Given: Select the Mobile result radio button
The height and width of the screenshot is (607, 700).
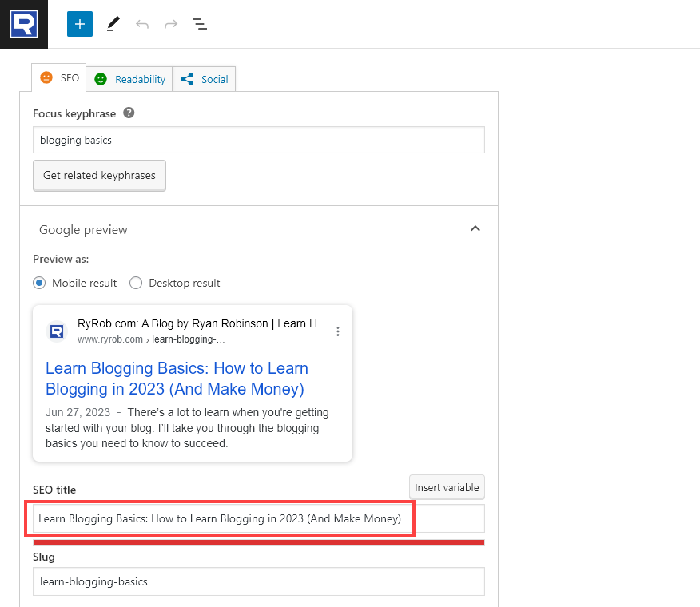Looking at the screenshot, I should pos(40,283).
